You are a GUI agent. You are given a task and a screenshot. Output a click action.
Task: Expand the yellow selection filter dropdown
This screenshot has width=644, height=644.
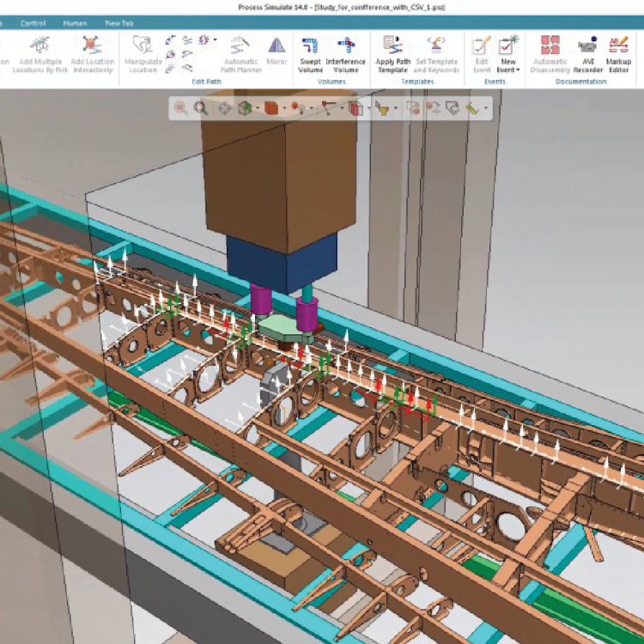[x=396, y=109]
